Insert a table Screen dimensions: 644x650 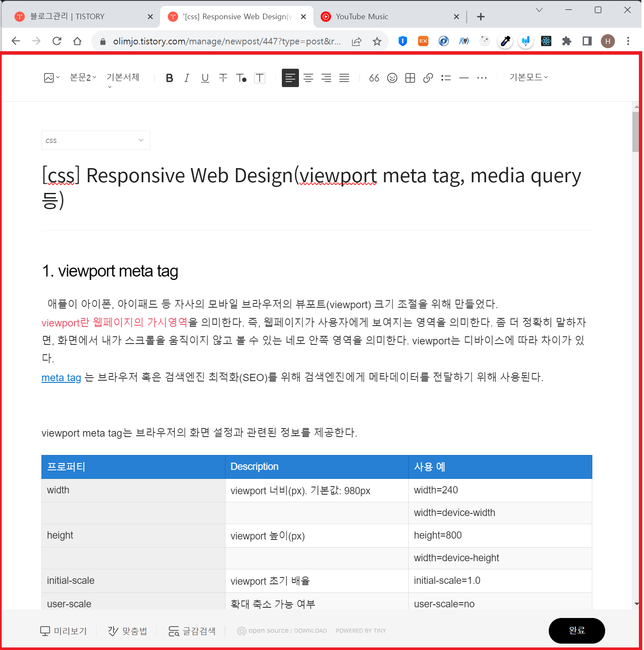410,78
